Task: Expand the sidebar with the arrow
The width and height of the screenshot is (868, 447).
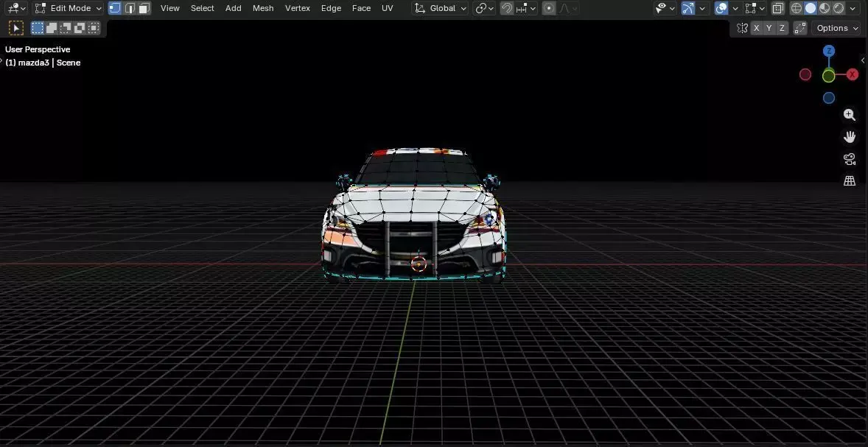Action: 863,60
